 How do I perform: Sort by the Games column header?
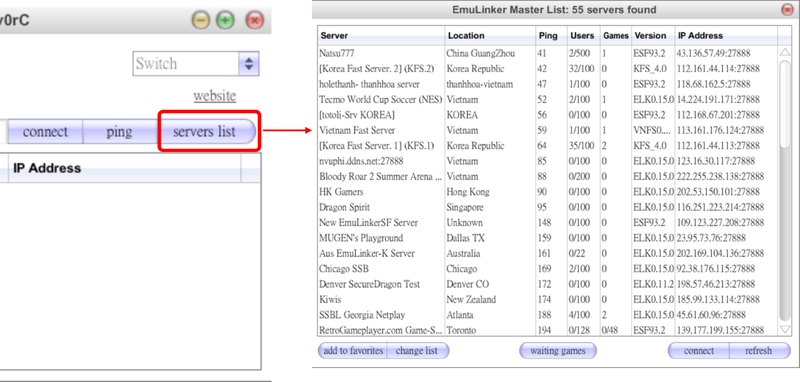615,36
